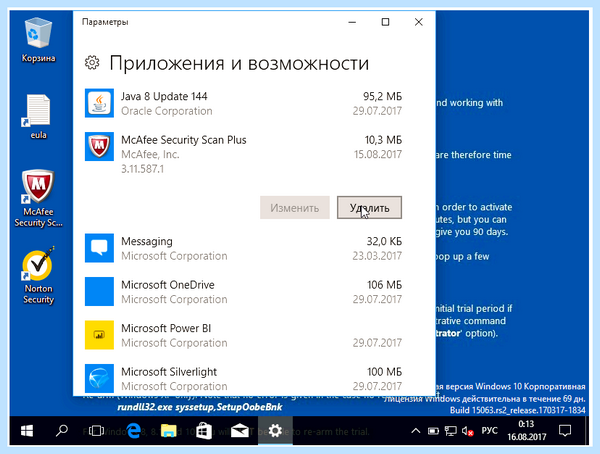The width and height of the screenshot is (600, 454).
Task: Click the 32,0 КБ size value
Action: [x=384, y=242]
